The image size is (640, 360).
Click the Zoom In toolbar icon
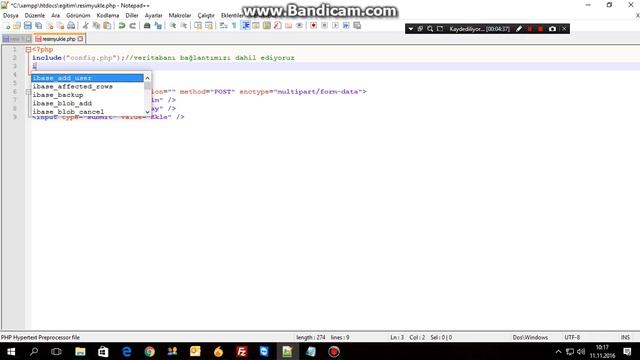pos(173,26)
